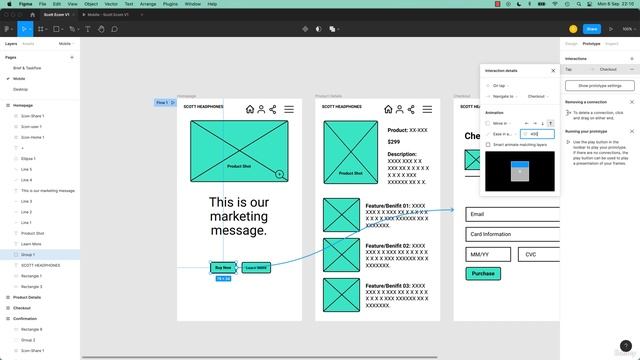Click the animation duration input field
Image resolution: width=640 pixels, height=360 pixels.
[537, 134]
